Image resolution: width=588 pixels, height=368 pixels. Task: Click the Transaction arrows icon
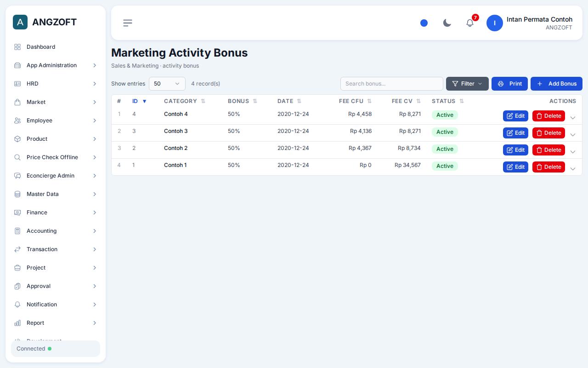point(17,249)
